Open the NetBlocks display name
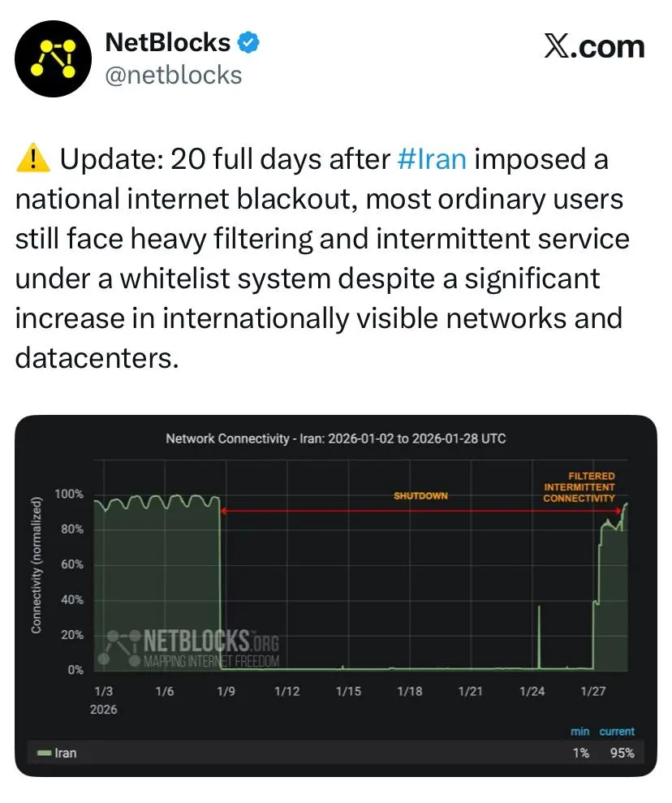Screen dimensions: 672x803 [x=167, y=43]
